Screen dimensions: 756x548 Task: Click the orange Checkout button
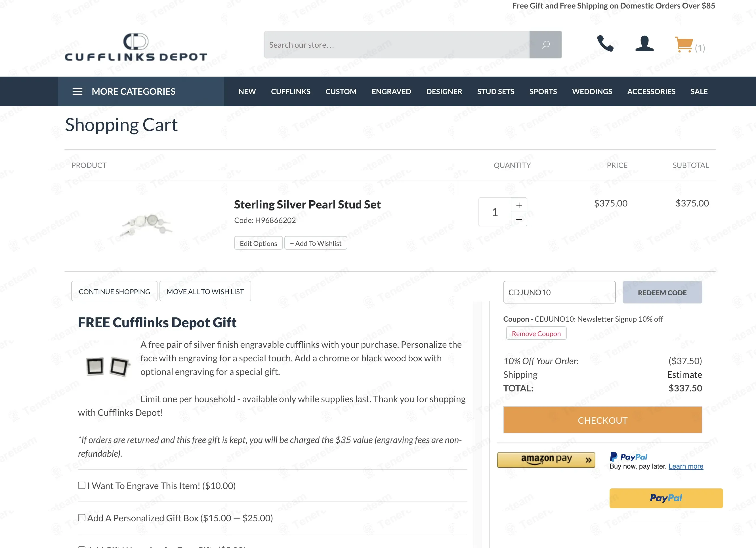coord(603,420)
